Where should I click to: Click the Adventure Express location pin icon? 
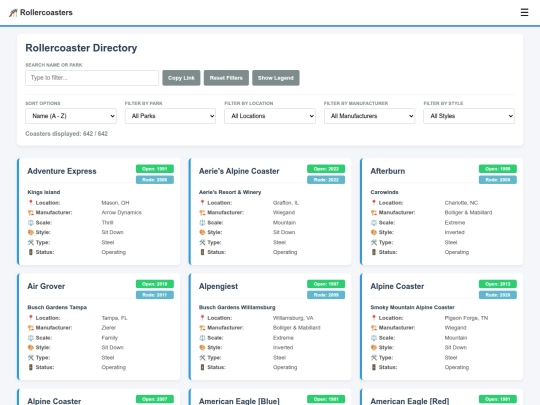click(31, 202)
